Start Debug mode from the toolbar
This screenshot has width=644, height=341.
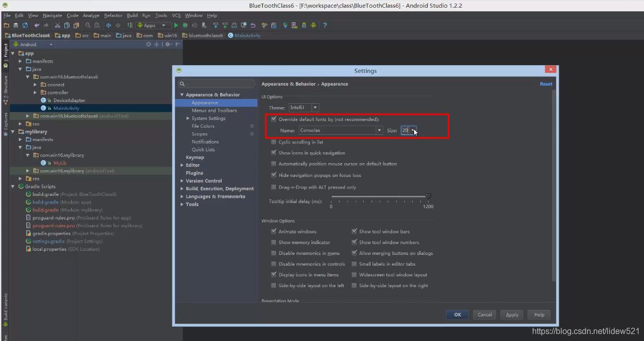click(x=184, y=25)
